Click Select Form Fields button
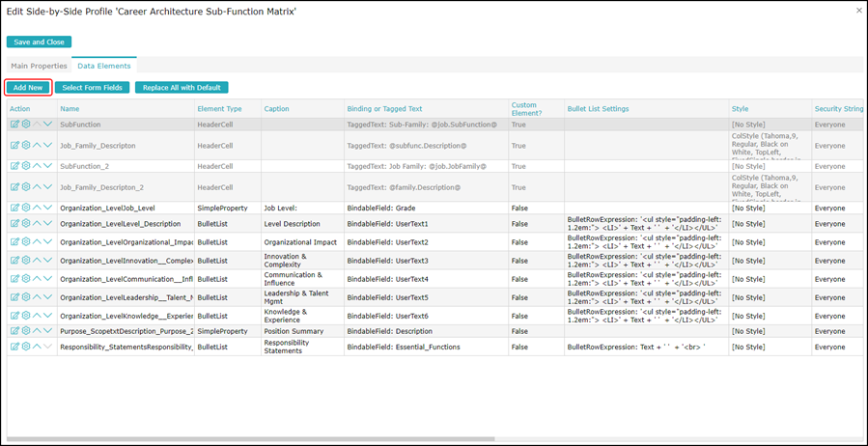Image resolution: width=868 pixels, height=446 pixels. (92, 88)
